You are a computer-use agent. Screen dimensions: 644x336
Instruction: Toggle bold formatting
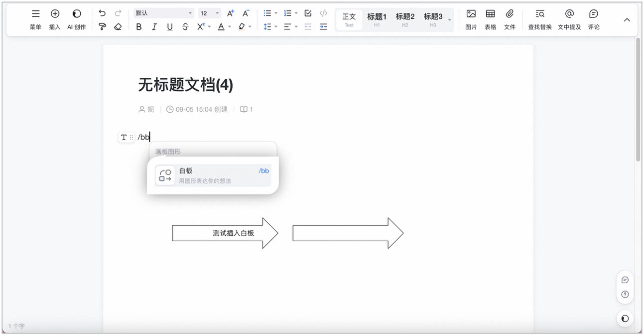138,27
